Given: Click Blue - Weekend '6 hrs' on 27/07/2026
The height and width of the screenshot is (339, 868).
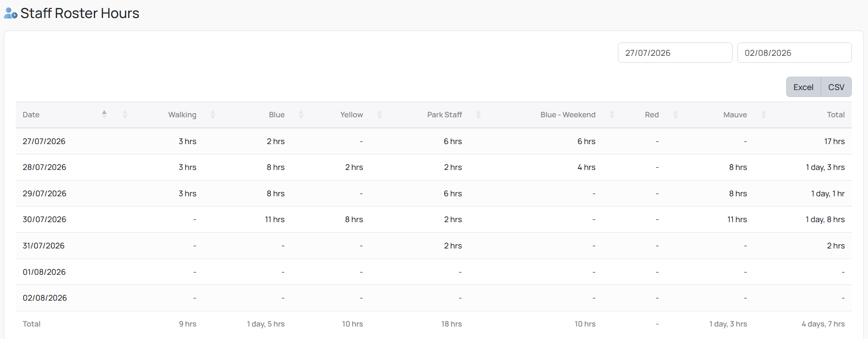Looking at the screenshot, I should click(x=586, y=141).
